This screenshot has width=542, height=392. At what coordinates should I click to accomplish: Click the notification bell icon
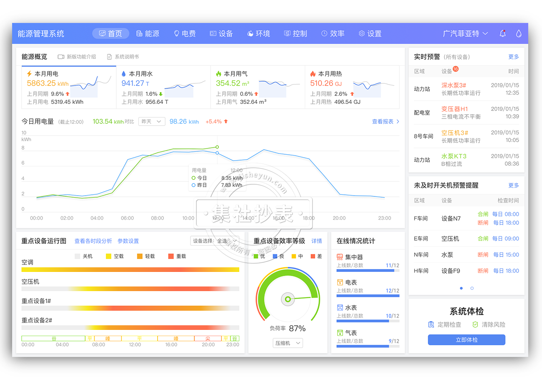coord(502,33)
